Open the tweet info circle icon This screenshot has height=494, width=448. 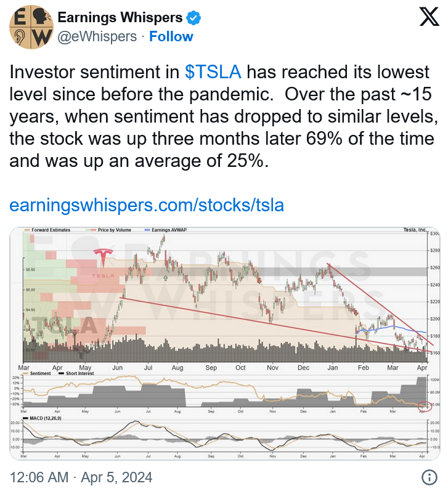point(429,477)
